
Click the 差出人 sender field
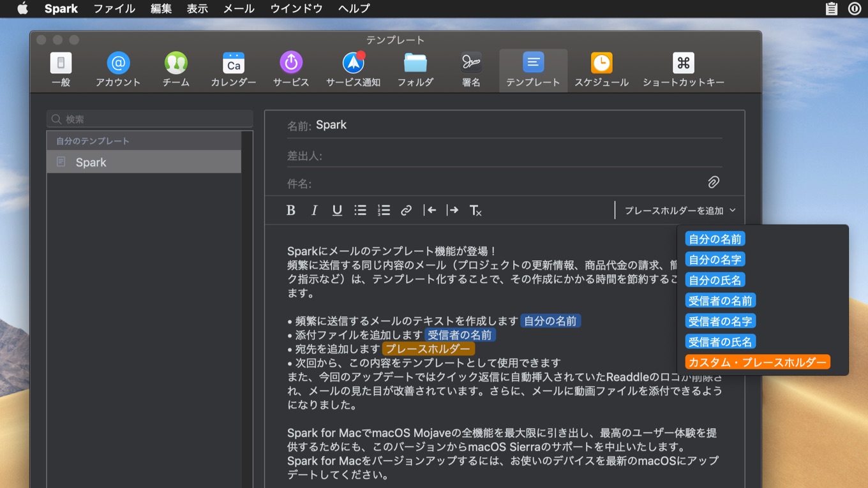tap(504, 155)
